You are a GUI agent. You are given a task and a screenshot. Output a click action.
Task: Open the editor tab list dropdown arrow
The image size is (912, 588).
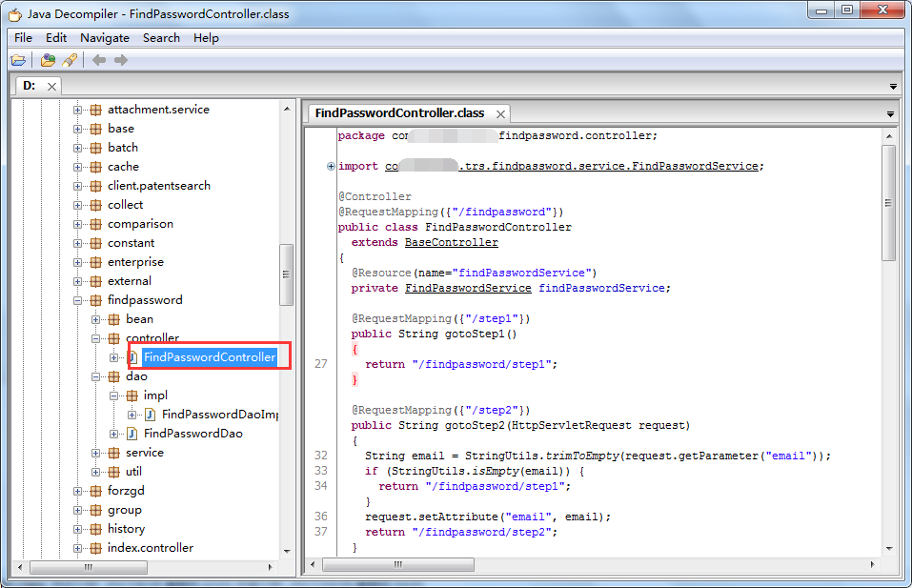click(890, 114)
